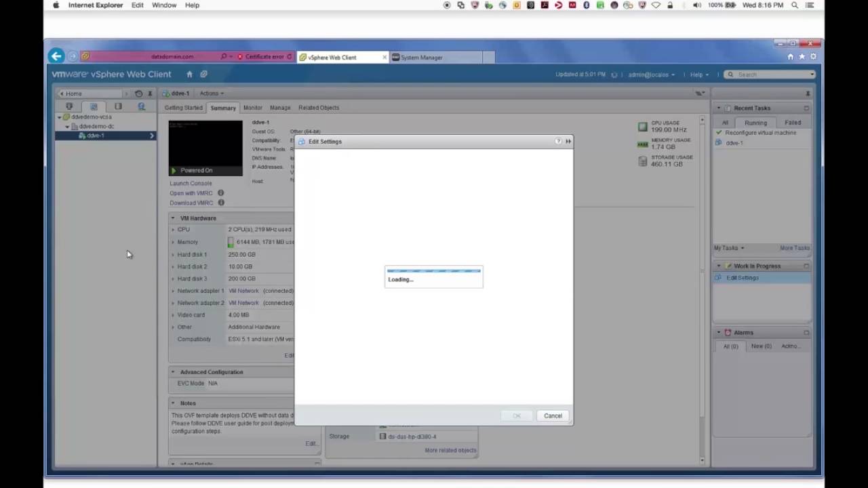
Task: Switch to the Related Objects tab
Action: point(319,108)
